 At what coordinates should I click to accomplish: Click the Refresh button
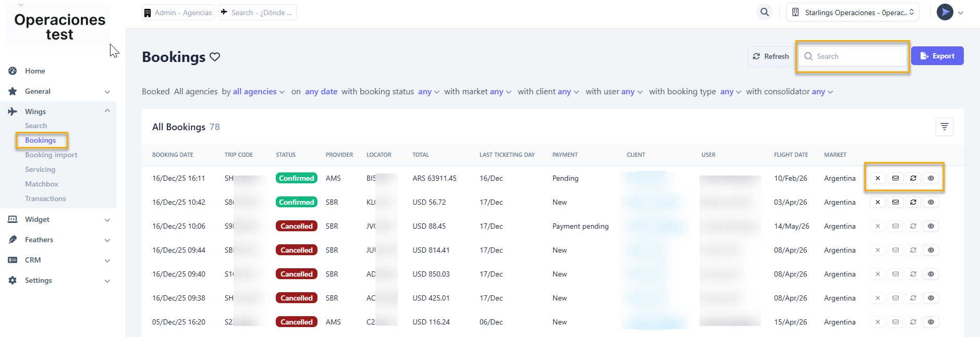pos(770,56)
